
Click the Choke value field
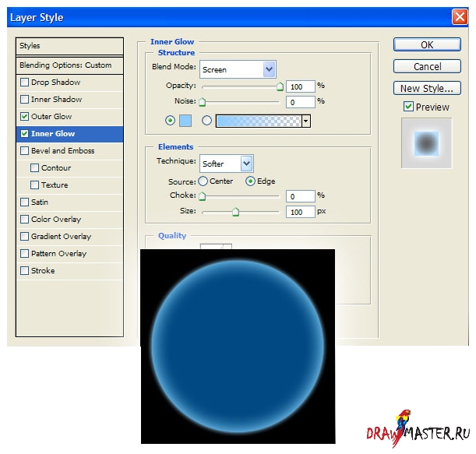301,196
